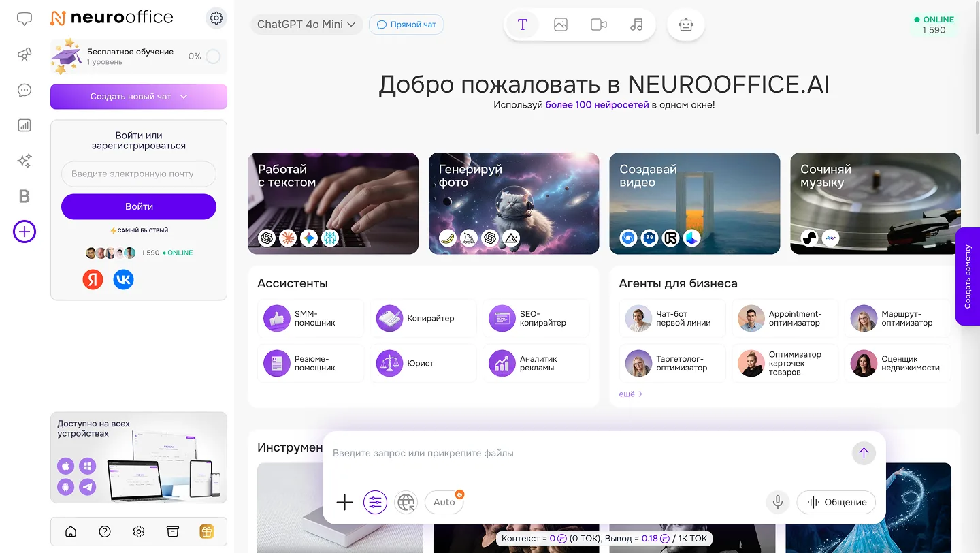This screenshot has height=553, width=980.
Task: Click the telescope icon in left rail
Action: tap(24, 54)
